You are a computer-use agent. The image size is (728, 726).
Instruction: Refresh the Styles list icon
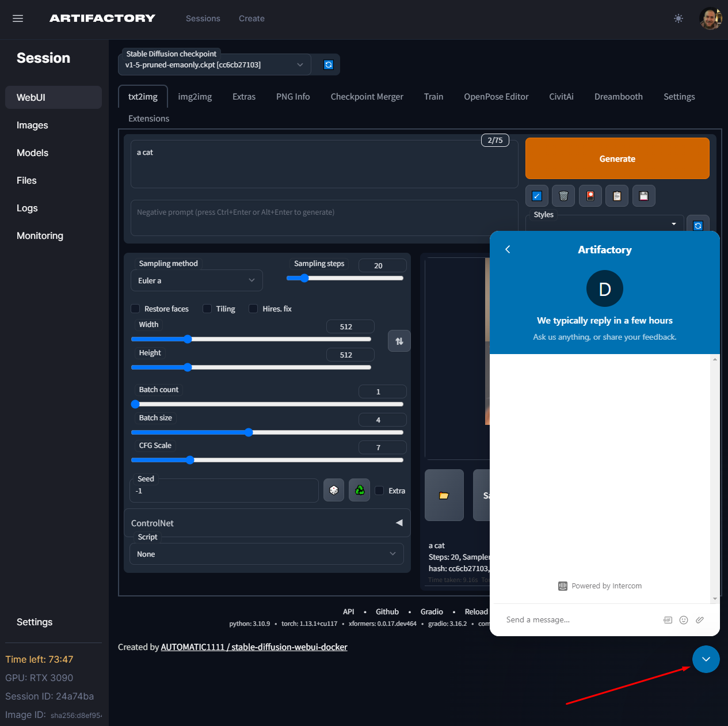[x=698, y=225]
